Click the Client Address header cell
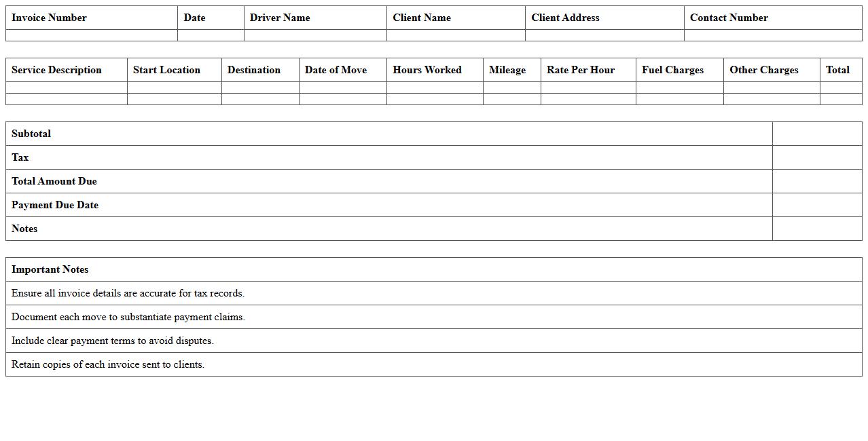The image size is (868, 441). coord(565,18)
